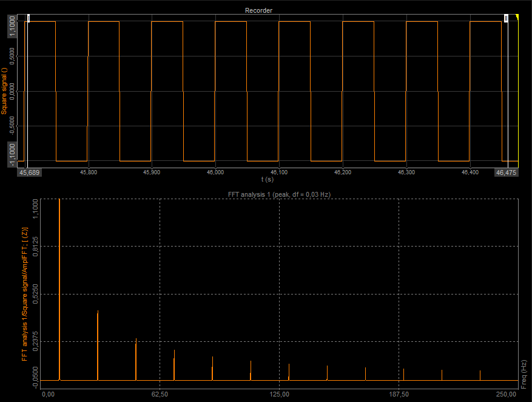Select cursor I handle in Recorder
This screenshot has height=402, width=532.
pyautogui.click(x=29, y=18)
